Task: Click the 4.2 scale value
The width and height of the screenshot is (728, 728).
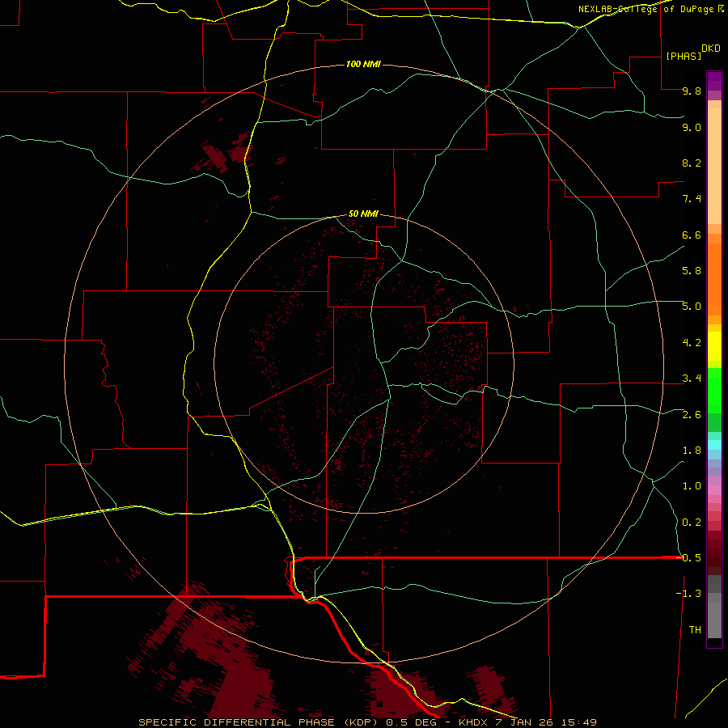Action: 692,343
